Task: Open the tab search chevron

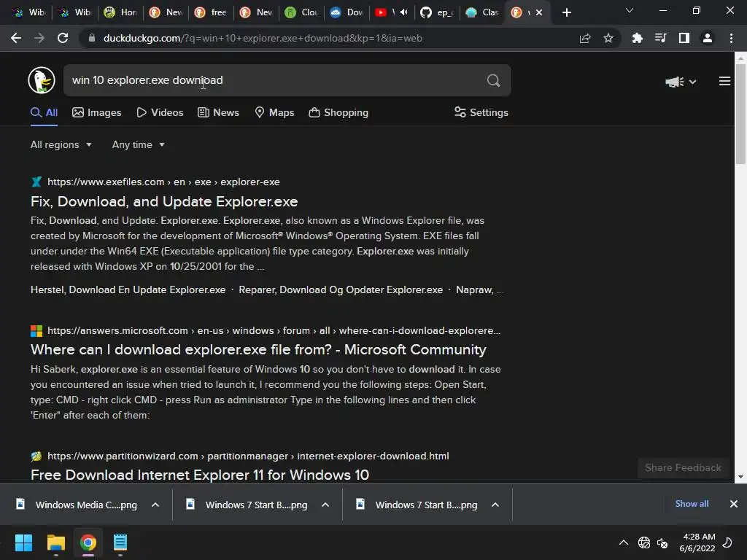Action: 630,10
